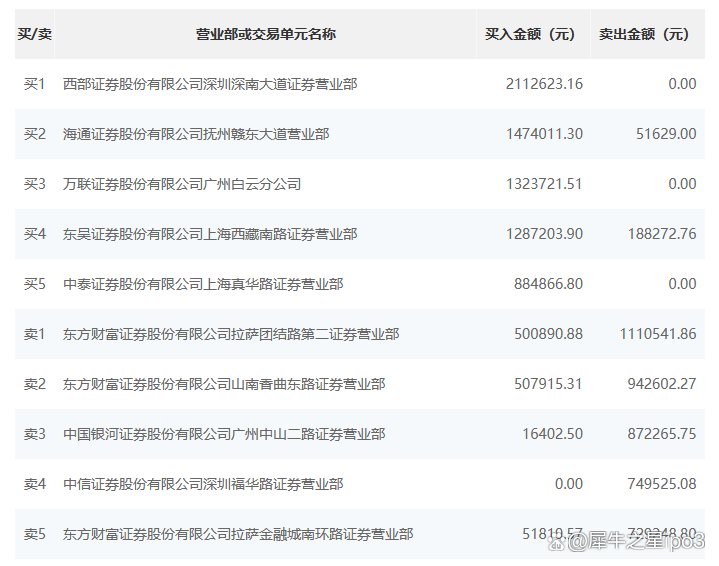The width and height of the screenshot is (719, 566).
Task: Select the 卖5 row label
Action: click(35, 534)
